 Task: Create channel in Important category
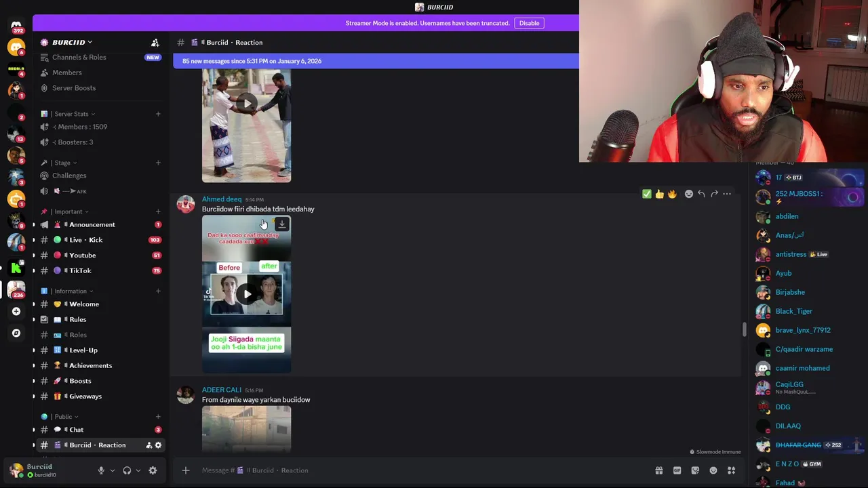click(158, 211)
